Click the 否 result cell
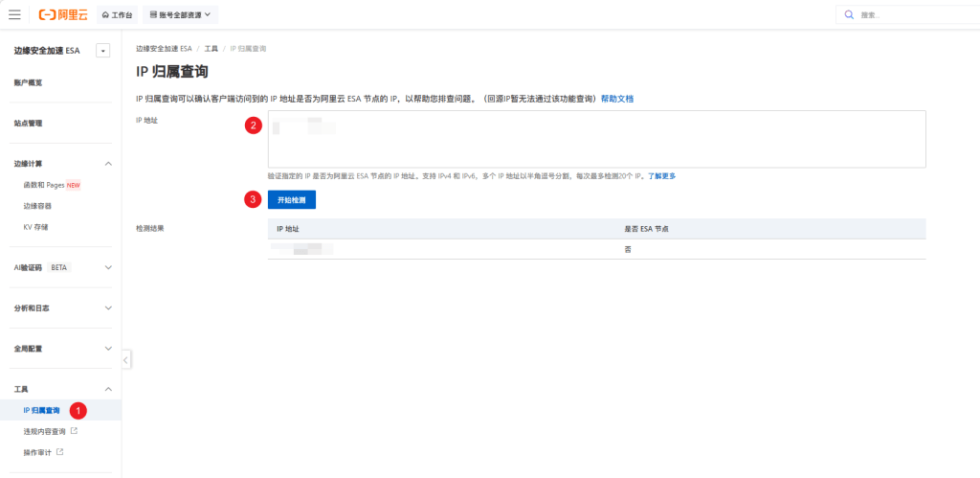 click(628, 249)
